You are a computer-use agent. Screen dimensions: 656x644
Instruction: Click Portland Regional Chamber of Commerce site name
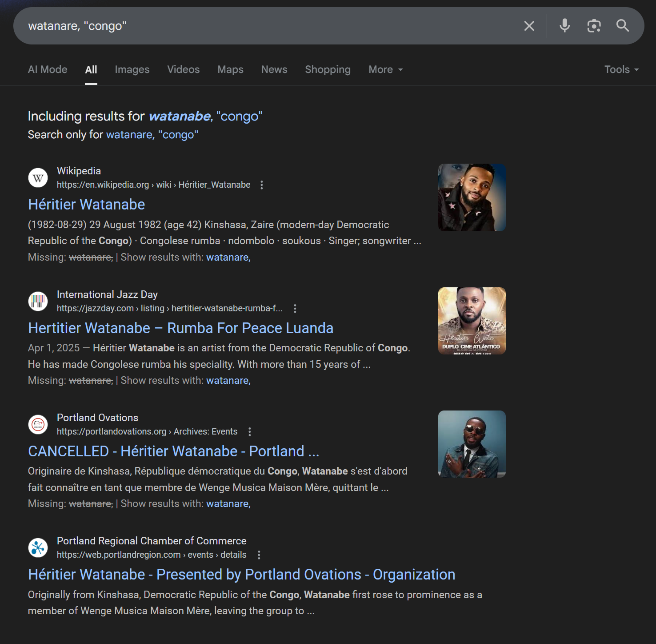click(x=152, y=541)
